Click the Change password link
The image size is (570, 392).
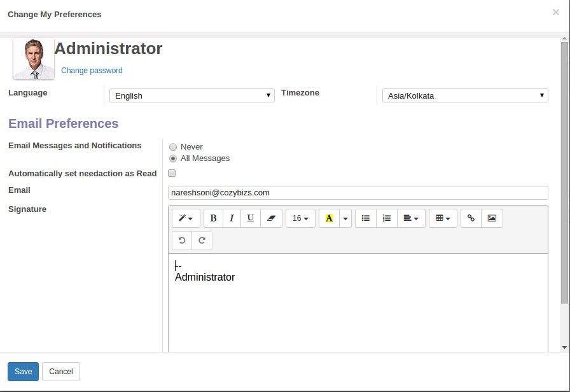(92, 71)
